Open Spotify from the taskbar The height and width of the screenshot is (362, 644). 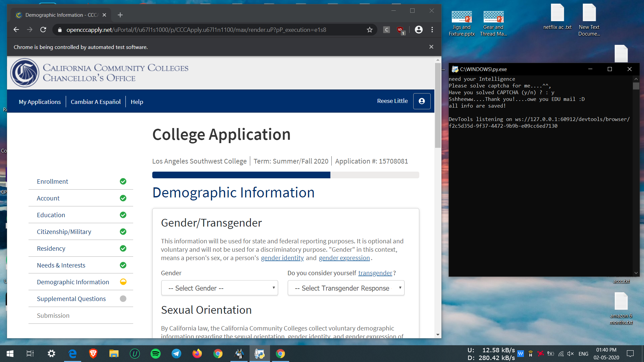click(156, 354)
